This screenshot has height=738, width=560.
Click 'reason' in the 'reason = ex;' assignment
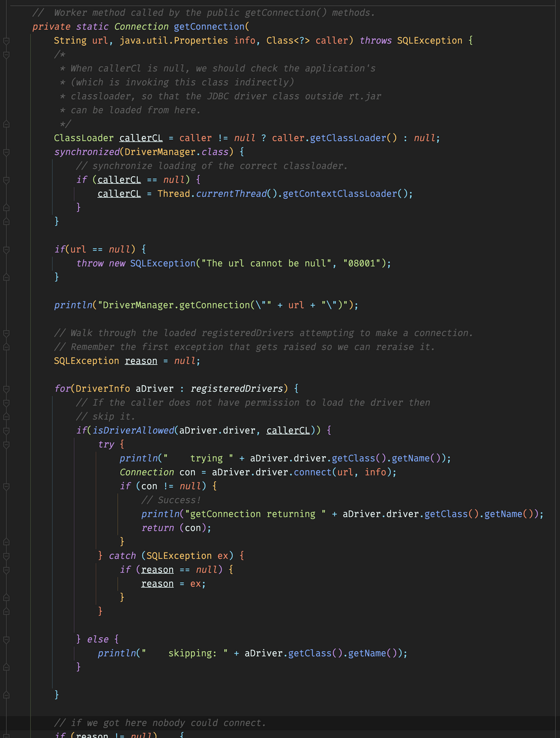[x=157, y=584]
